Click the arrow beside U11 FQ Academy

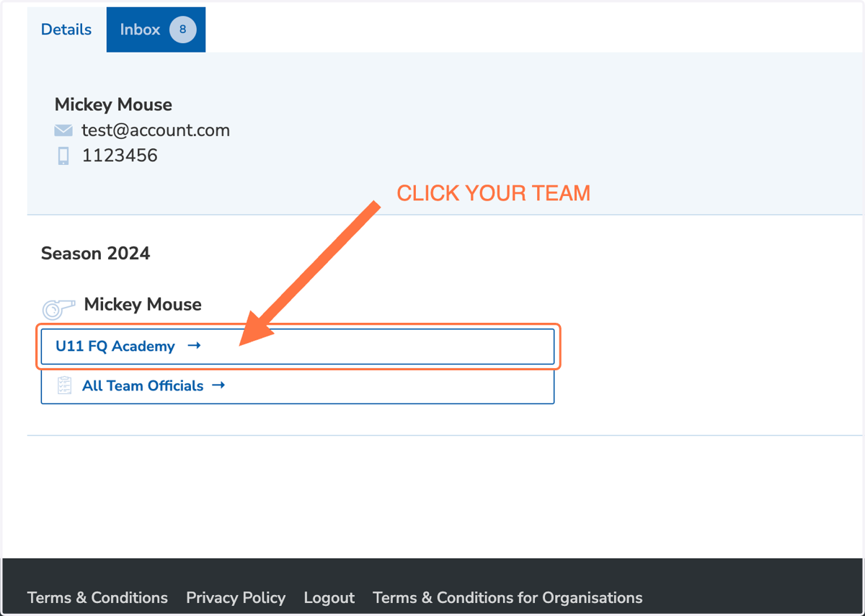point(194,346)
